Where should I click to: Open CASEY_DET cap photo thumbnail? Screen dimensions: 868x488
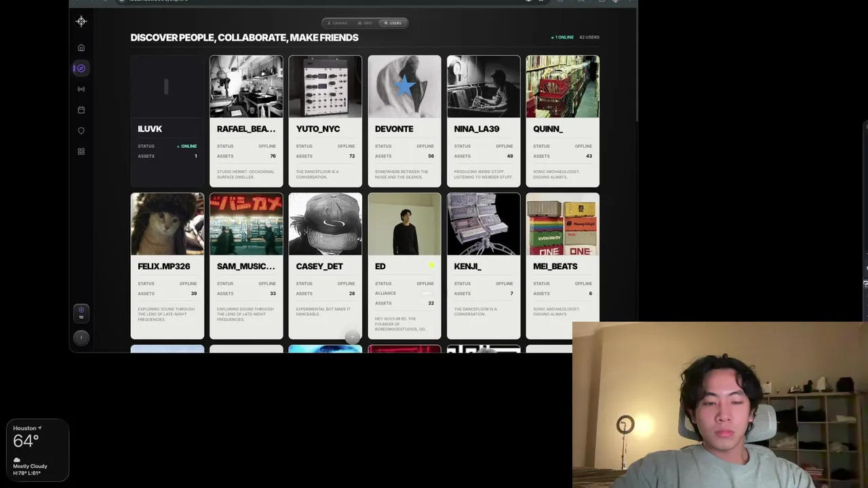pyautogui.click(x=325, y=224)
